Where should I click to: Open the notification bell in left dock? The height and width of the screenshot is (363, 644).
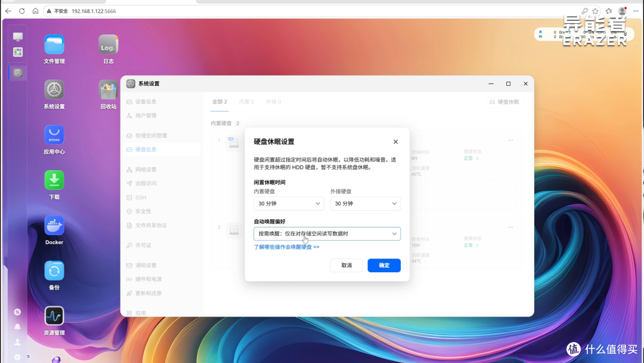click(x=17, y=327)
